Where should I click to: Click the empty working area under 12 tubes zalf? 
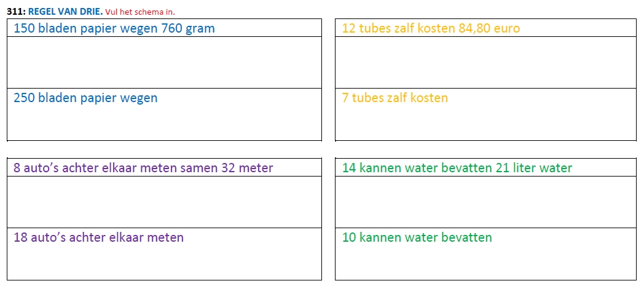pos(486,63)
